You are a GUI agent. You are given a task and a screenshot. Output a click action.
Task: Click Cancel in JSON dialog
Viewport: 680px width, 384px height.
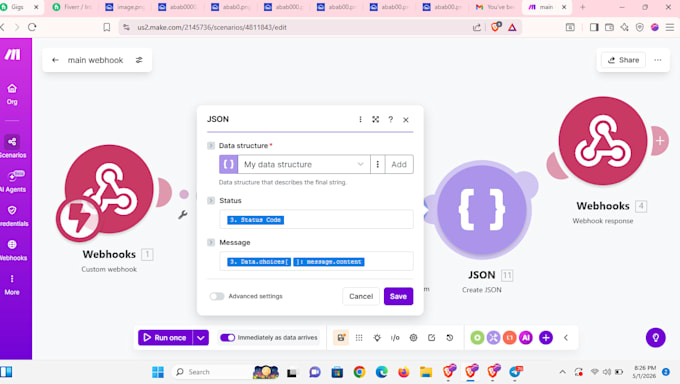(361, 296)
